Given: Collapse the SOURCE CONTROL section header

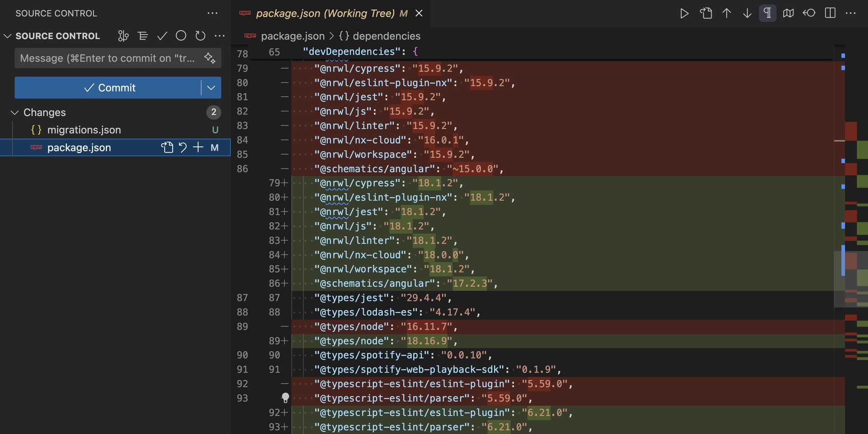Looking at the screenshot, I should 7,36.
